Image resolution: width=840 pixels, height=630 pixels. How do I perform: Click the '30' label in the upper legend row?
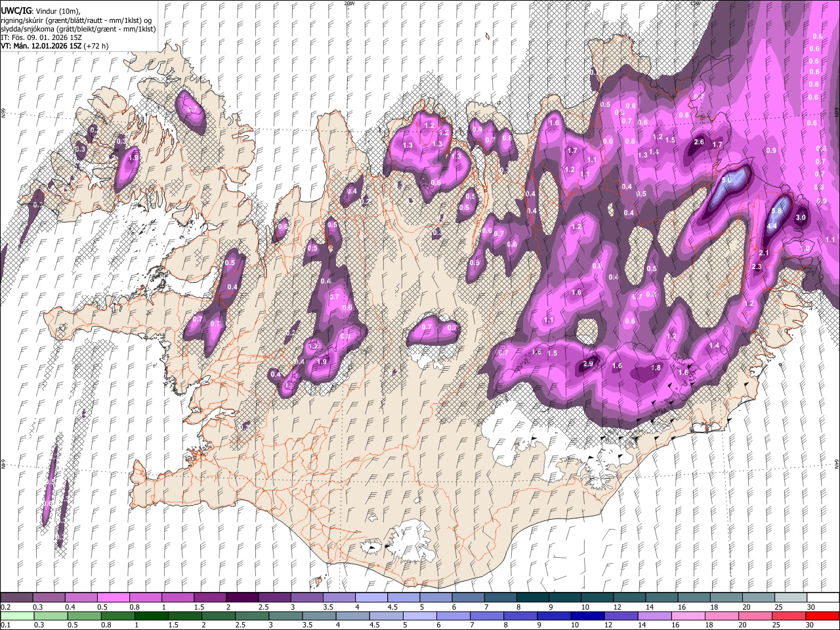810,607
